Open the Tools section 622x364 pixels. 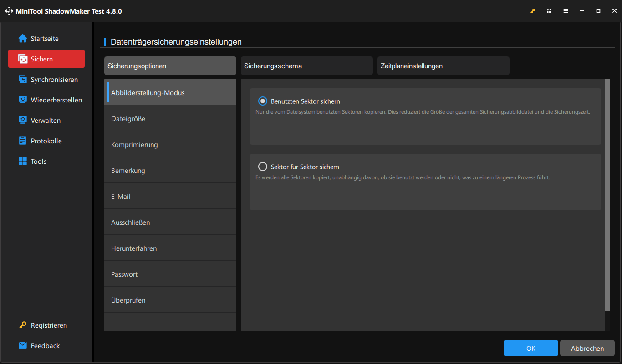pyautogui.click(x=38, y=161)
